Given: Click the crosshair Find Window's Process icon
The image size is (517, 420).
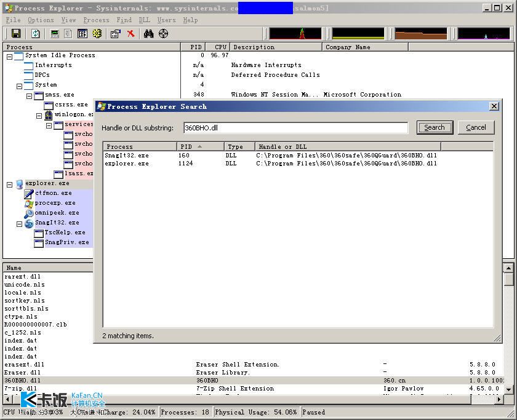Looking at the screenshot, I should 163,33.
